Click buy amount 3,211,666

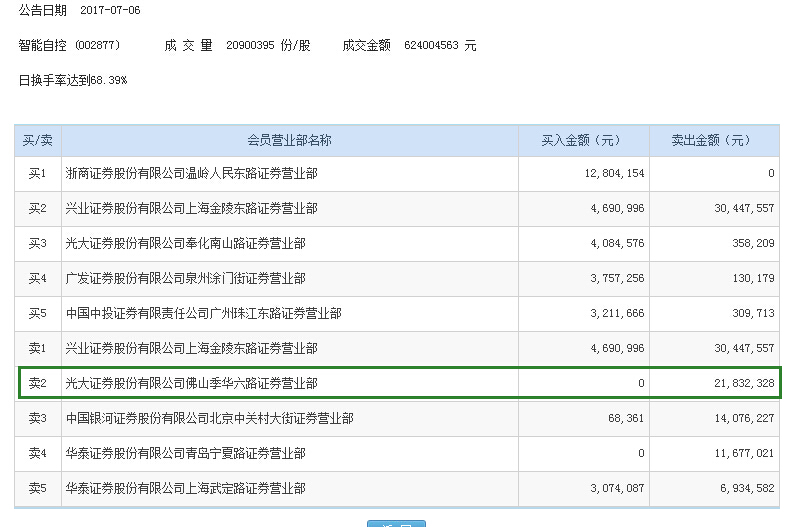(617, 313)
